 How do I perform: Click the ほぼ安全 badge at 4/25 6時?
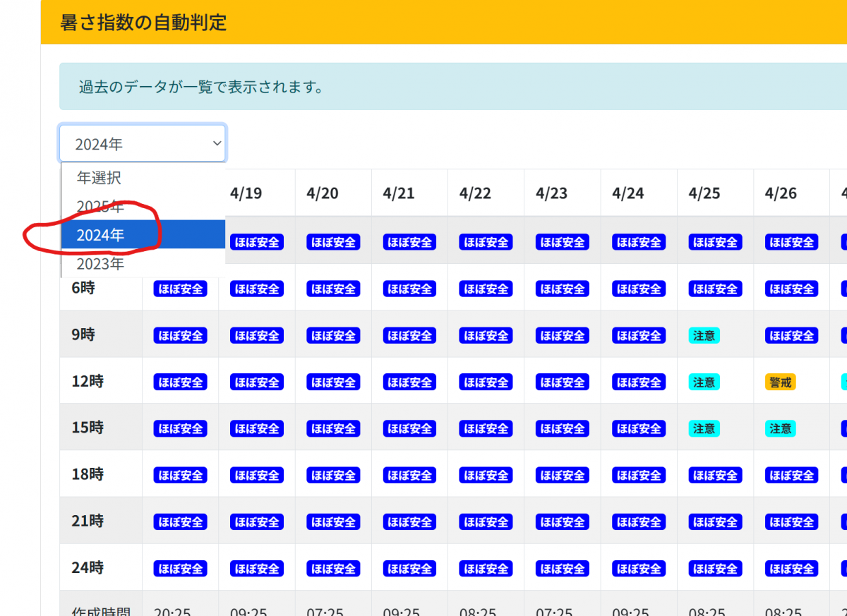(x=715, y=289)
